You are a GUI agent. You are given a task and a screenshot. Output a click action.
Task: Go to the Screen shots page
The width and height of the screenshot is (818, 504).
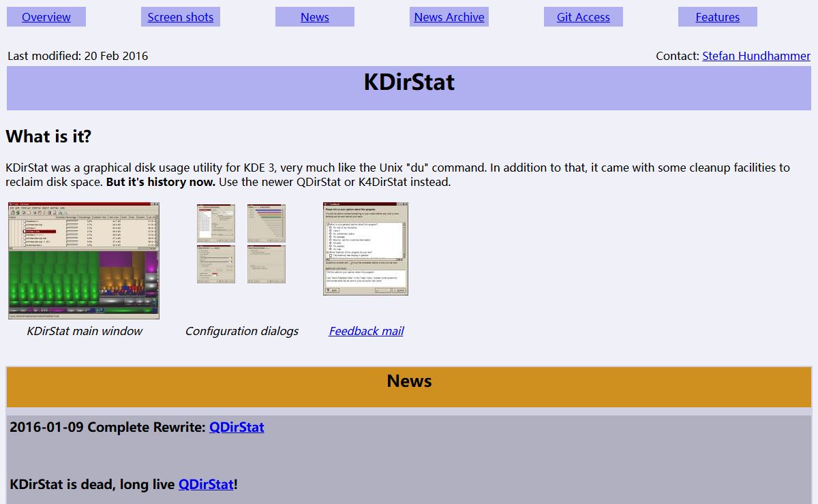[x=181, y=17]
